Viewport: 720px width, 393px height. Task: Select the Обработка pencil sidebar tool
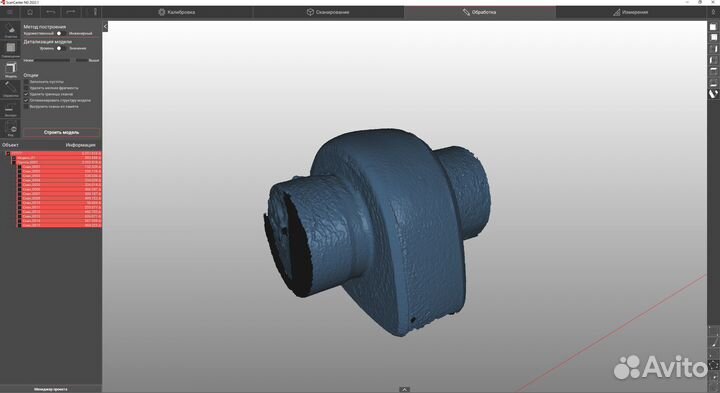click(x=11, y=89)
